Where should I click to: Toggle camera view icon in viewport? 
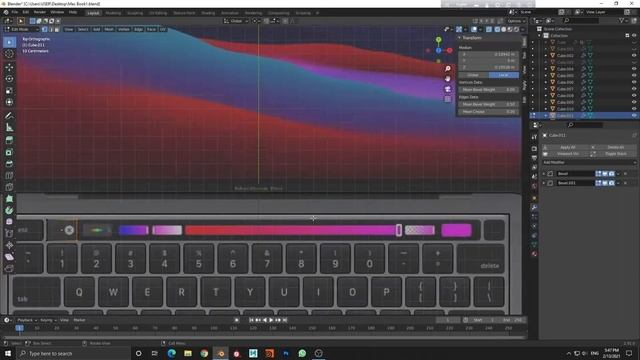click(448, 89)
